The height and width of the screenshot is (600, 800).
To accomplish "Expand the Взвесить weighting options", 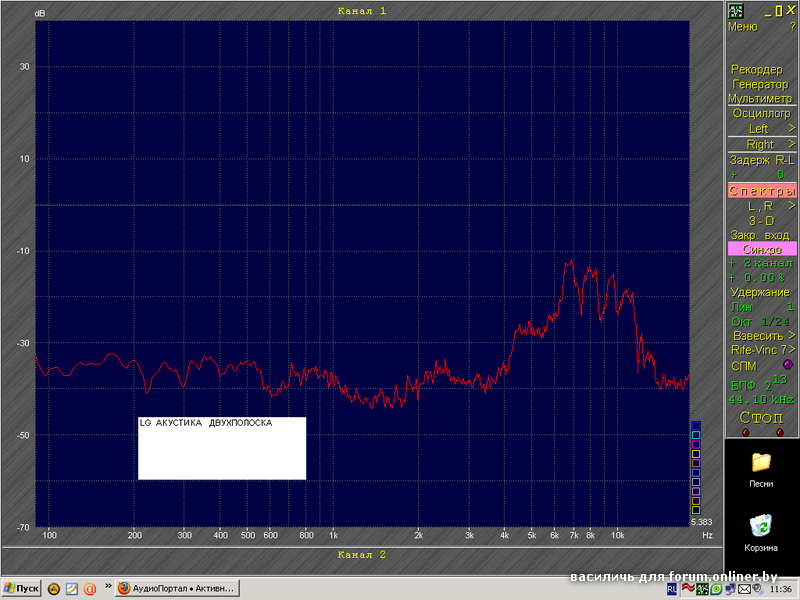I will pyautogui.click(x=761, y=336).
